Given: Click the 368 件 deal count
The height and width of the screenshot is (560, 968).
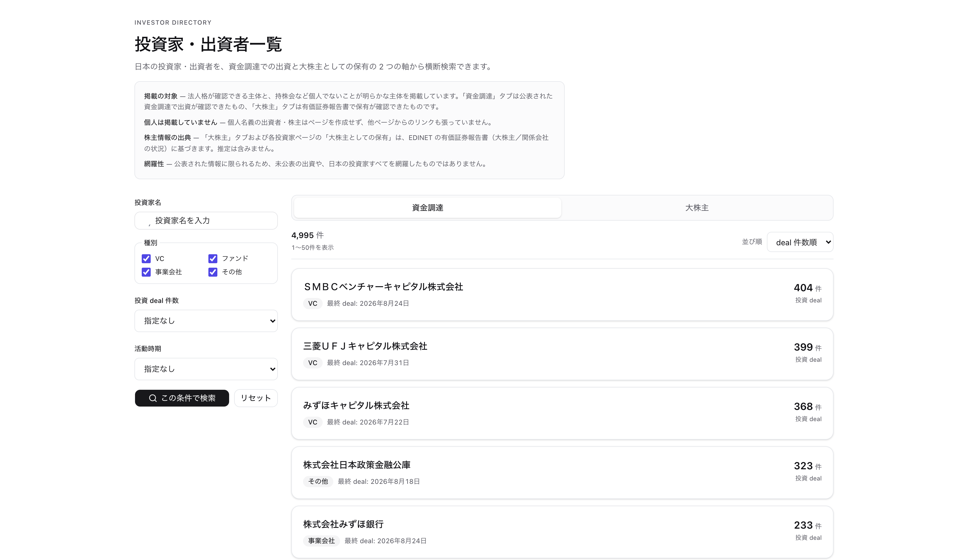Looking at the screenshot, I should tap(808, 406).
